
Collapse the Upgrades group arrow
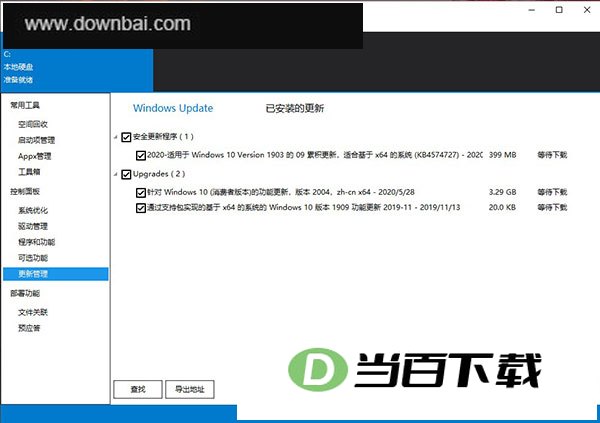[x=116, y=175]
